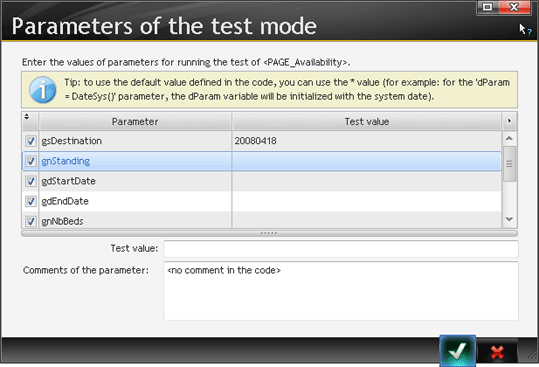The image size is (539, 367).
Task: Click the restore window icon
Action: 487,7
